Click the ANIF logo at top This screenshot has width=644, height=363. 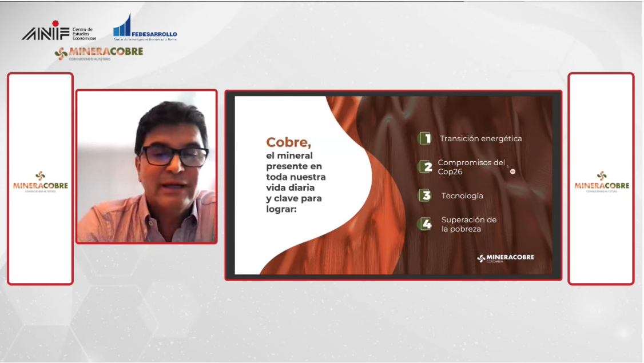59,31
